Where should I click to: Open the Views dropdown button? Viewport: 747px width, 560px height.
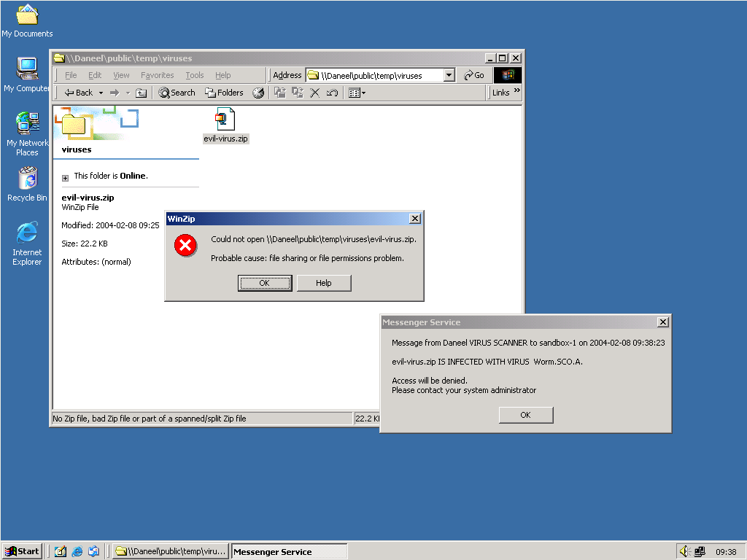pos(357,93)
